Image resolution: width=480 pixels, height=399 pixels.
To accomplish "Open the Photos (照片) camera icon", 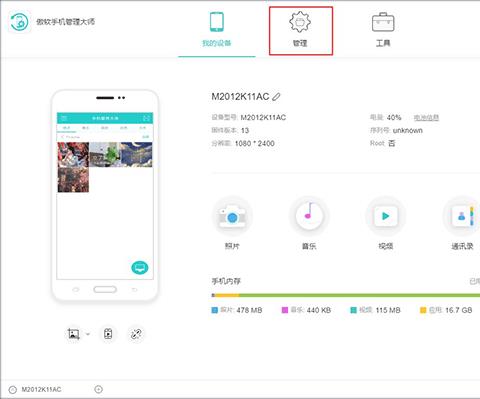I will pos(232,217).
